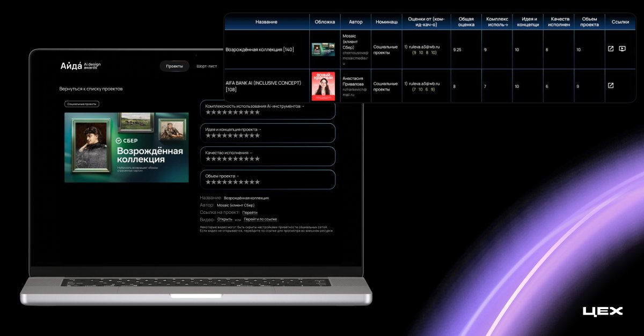The image size is (644, 336).
Task: Open external link icon for Возрождённая коллекция row
Action: pos(611,49)
